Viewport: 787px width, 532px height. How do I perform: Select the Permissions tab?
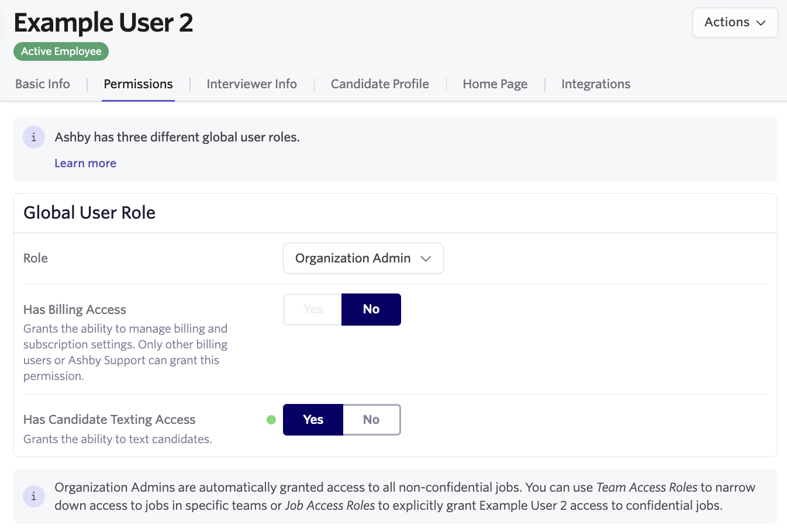pyautogui.click(x=138, y=84)
